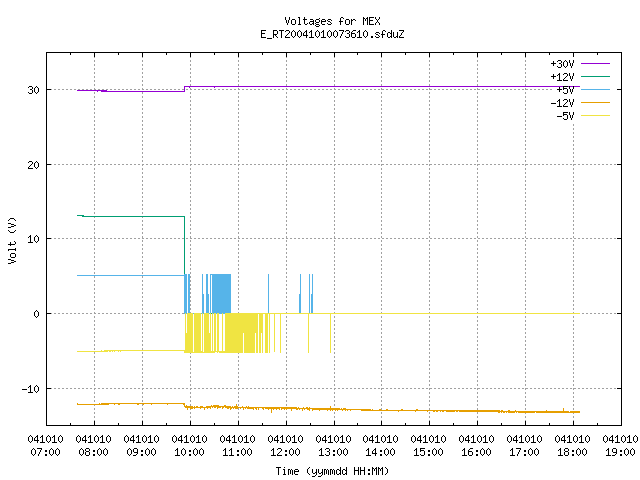The width and height of the screenshot is (640, 480).
Task: Pick the purple +30V legend line sample
Action: click(595, 64)
